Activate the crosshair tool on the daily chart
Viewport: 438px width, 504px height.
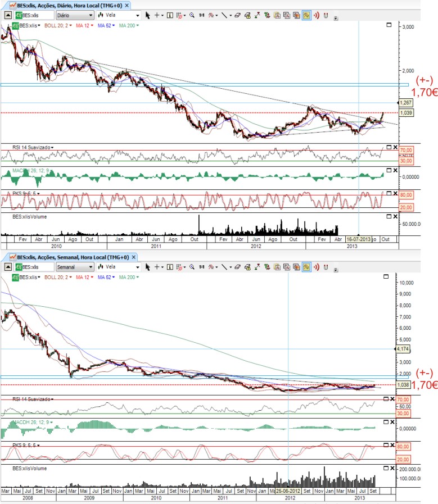(157, 15)
